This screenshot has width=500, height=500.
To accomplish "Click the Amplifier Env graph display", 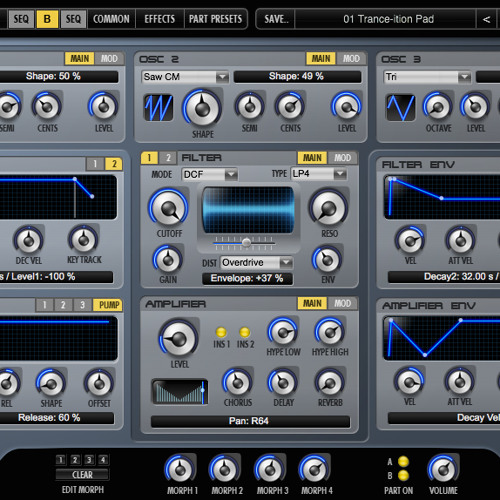I will coord(442,338).
